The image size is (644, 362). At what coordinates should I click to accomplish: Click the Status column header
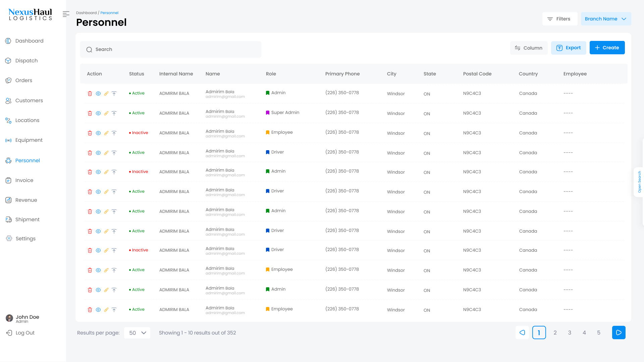pos(137,74)
